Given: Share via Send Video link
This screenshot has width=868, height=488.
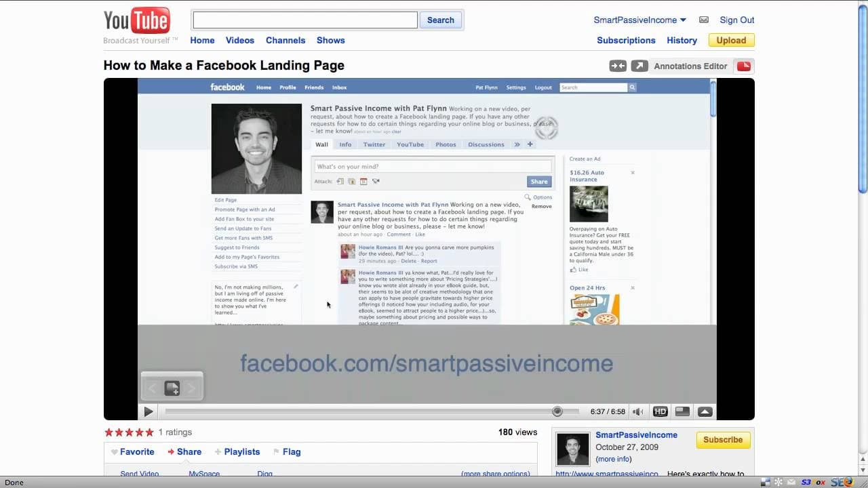Looking at the screenshot, I should pyautogui.click(x=140, y=474).
